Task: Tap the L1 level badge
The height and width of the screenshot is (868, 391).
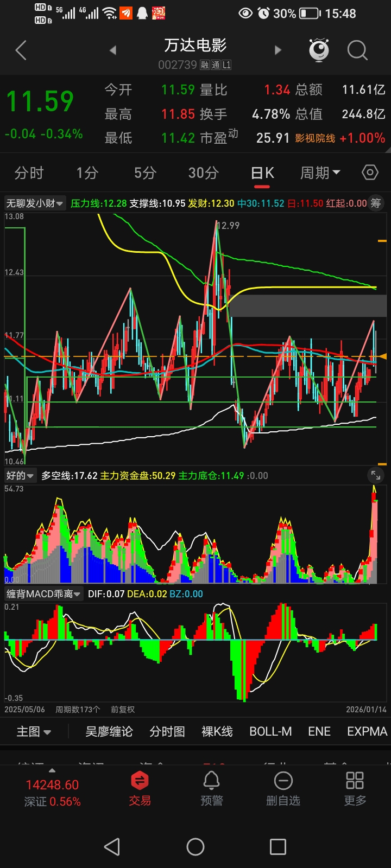Action: pyautogui.click(x=226, y=65)
